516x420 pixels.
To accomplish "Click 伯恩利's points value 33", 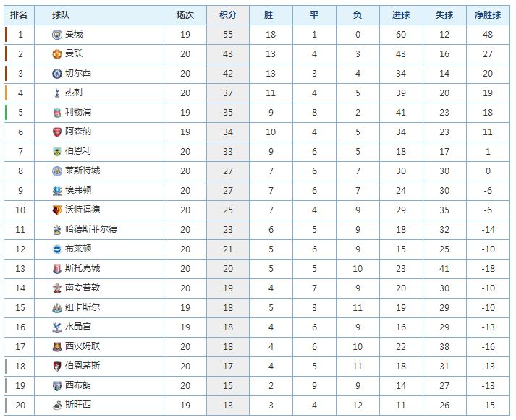I will point(228,152).
